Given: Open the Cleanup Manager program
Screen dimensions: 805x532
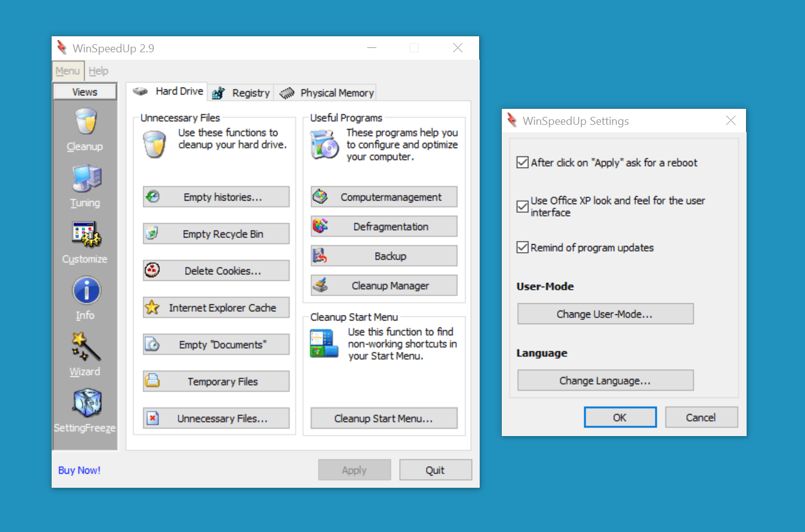Looking at the screenshot, I should 384,285.
